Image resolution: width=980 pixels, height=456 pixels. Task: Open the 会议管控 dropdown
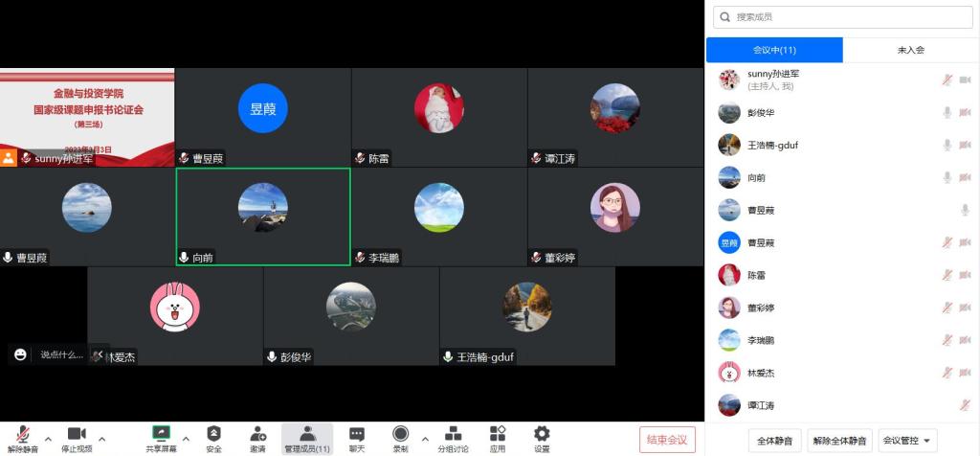point(906,441)
